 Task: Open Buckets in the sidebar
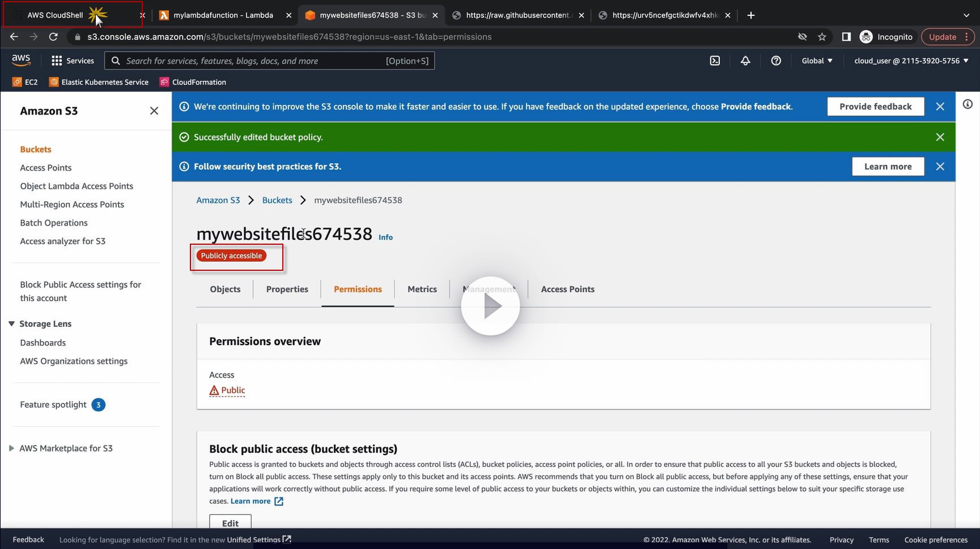[36, 150]
